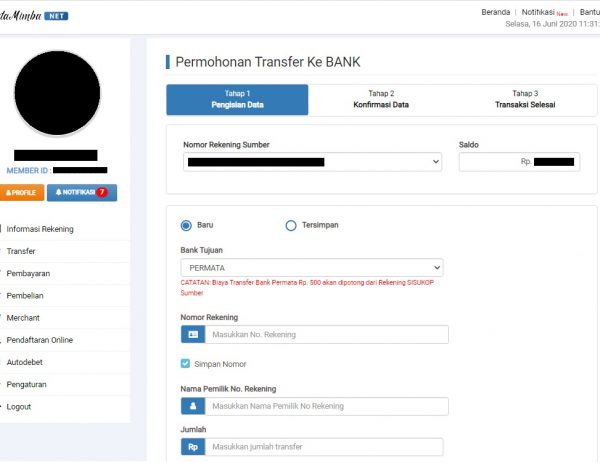This screenshot has height=463, width=600.
Task: Click the Beranda link in the header
Action: [497, 12]
